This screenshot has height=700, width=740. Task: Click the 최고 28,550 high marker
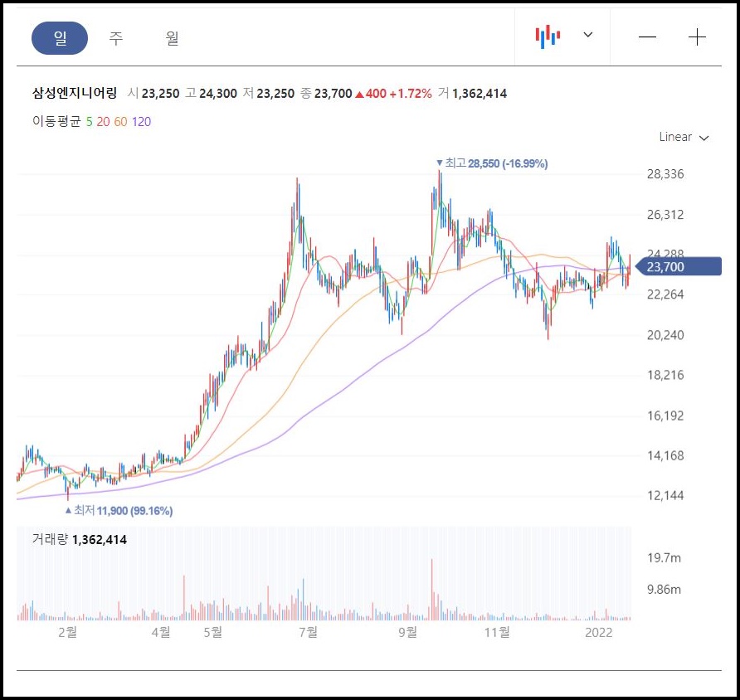492,163
